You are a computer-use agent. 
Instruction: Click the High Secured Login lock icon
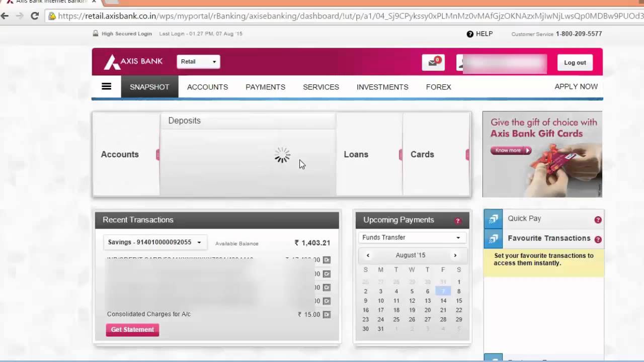click(96, 34)
